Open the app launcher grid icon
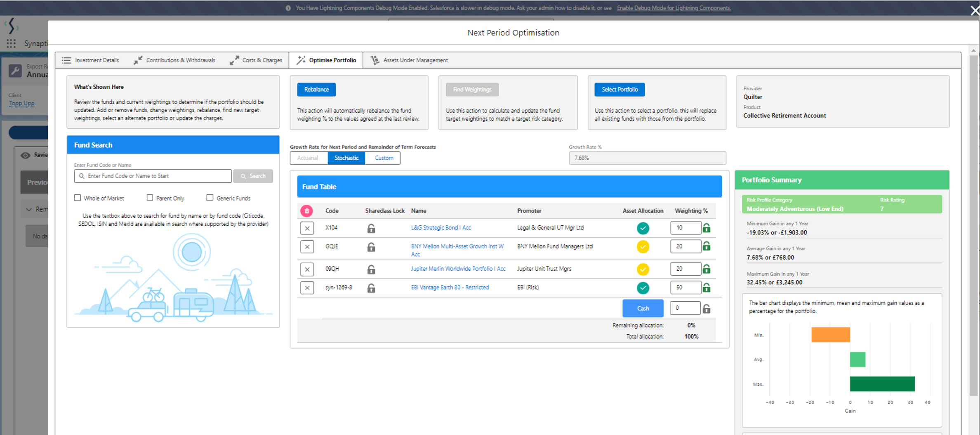The height and width of the screenshot is (435, 980). [x=11, y=43]
